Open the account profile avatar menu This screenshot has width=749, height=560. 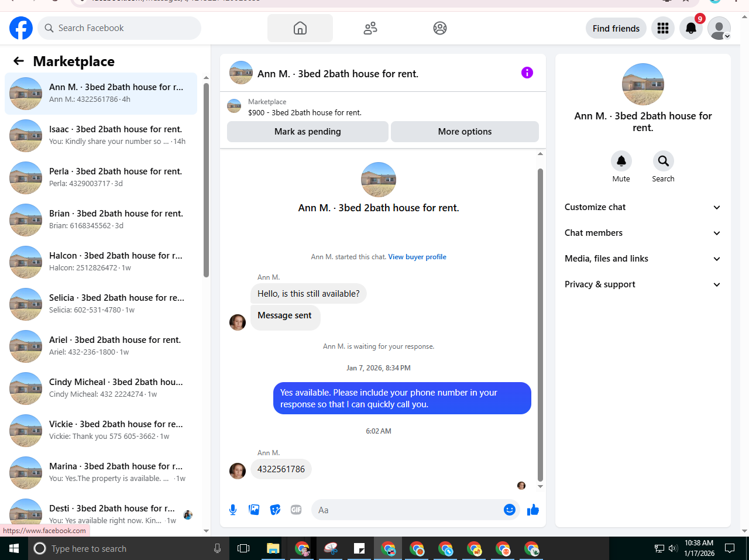click(x=719, y=28)
